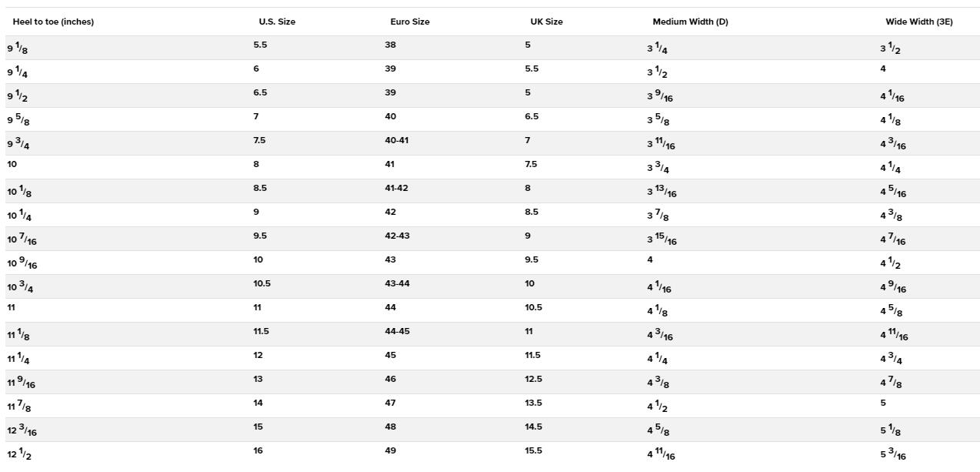The width and height of the screenshot is (980, 472).
Task: Click the Medium Width '3 15/16' cell
Action: pyautogui.click(x=662, y=239)
